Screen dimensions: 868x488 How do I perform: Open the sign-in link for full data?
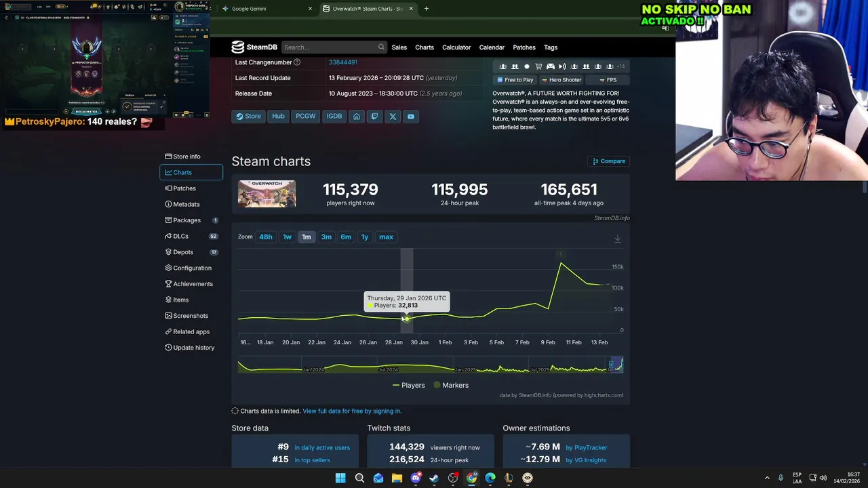352,411
